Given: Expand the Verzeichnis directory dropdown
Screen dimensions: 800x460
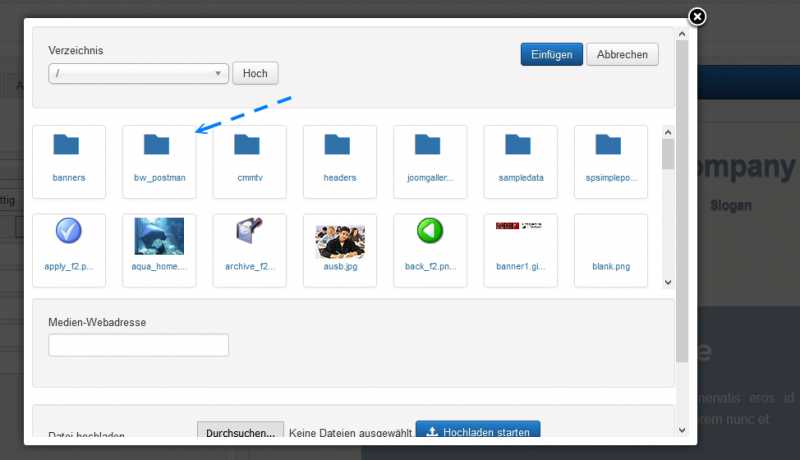Looking at the screenshot, I should click(138, 74).
